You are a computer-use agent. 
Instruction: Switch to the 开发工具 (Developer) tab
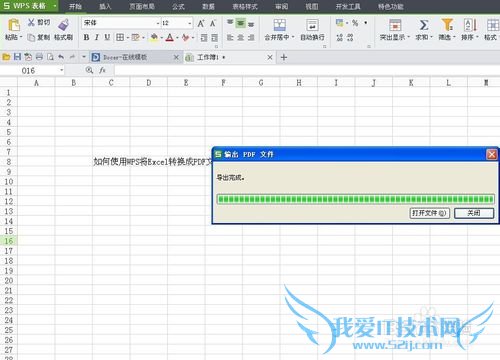tap(348, 6)
